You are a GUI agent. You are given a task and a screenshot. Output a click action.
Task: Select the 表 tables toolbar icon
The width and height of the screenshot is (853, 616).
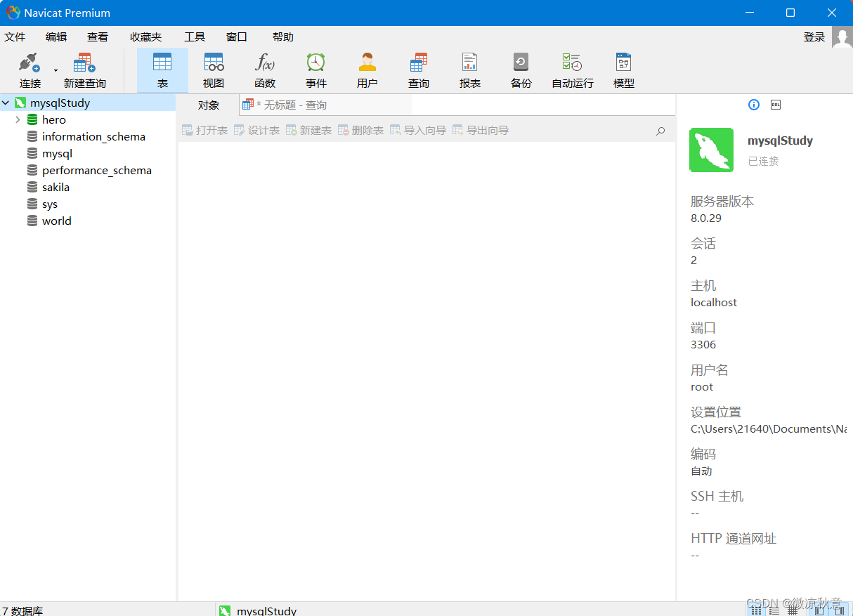[x=162, y=70]
